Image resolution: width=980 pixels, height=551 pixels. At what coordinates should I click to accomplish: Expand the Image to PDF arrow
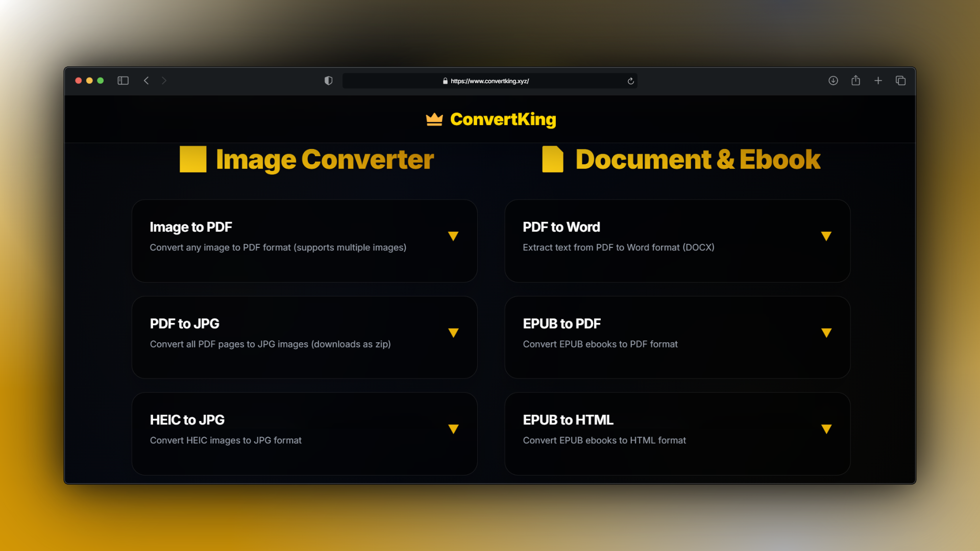point(453,236)
